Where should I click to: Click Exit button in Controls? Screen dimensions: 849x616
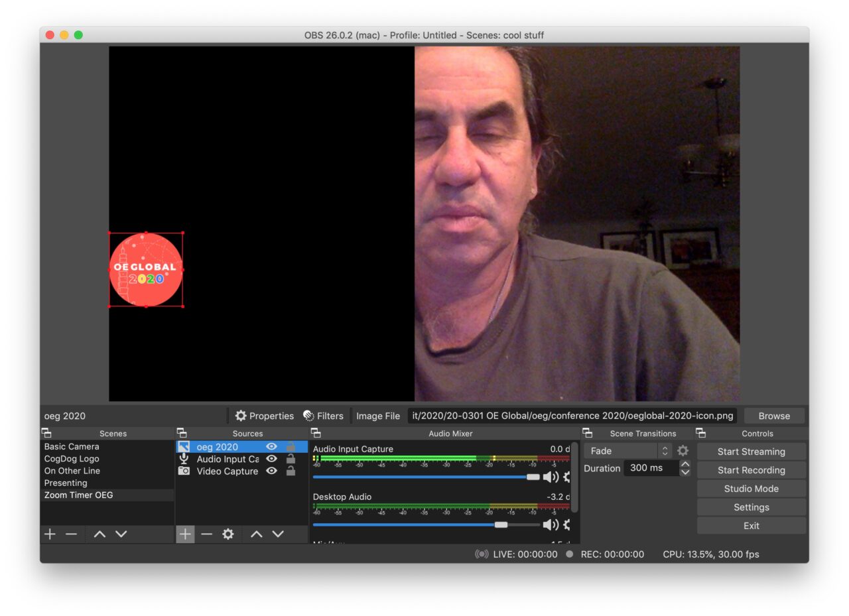click(751, 526)
